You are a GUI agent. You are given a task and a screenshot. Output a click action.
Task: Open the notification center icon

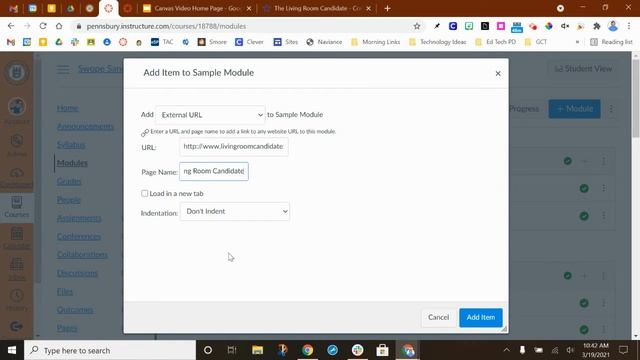(623, 350)
